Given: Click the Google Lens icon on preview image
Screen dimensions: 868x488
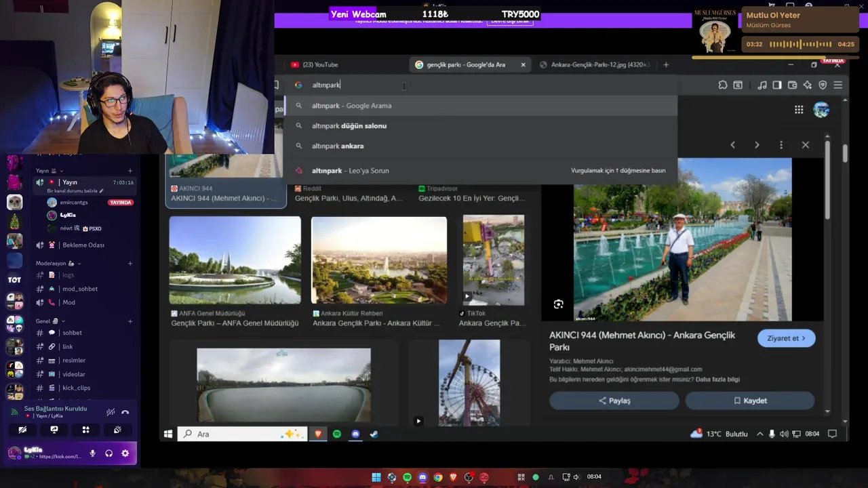Looking at the screenshot, I should coord(558,304).
